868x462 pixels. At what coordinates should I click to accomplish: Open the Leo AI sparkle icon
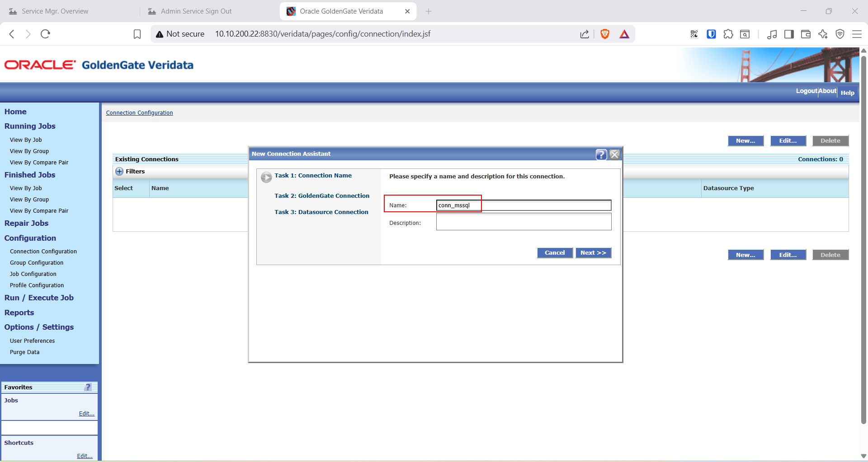pyautogui.click(x=823, y=34)
